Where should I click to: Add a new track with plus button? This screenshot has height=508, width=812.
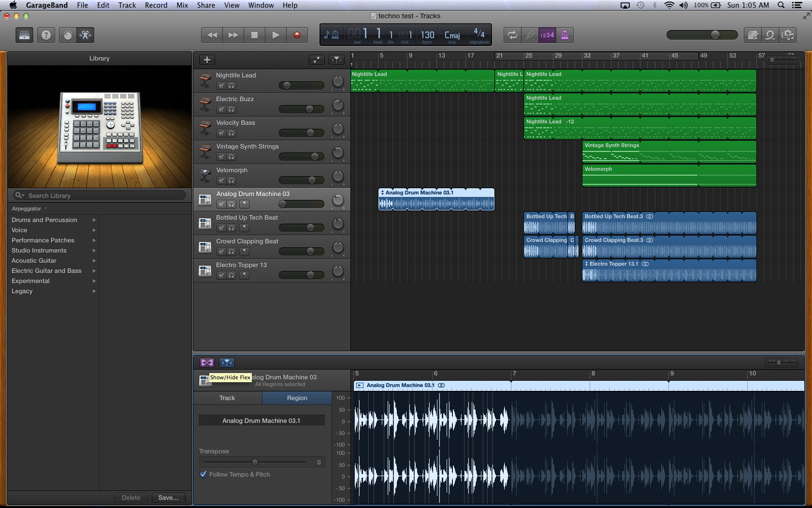(207, 60)
